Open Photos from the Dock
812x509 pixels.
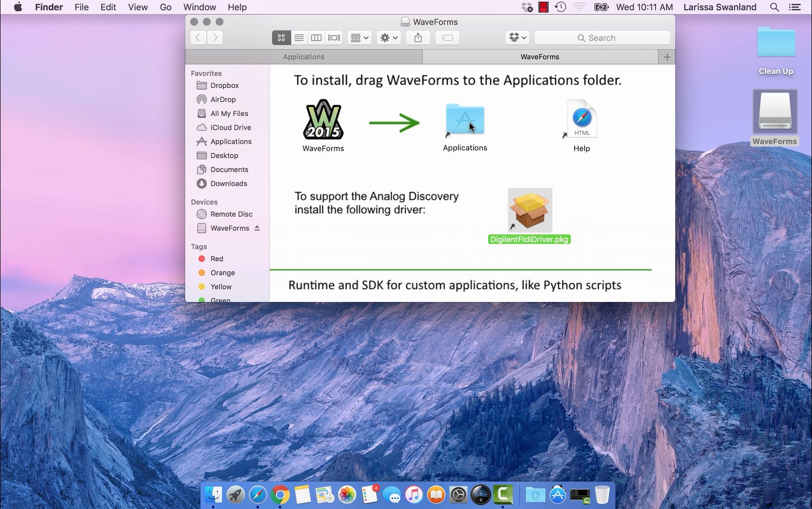[x=347, y=494]
